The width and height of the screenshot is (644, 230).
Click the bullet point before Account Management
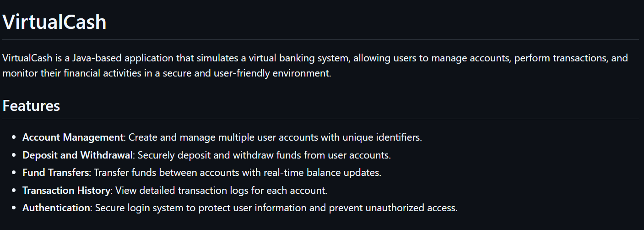pyautogui.click(x=14, y=137)
